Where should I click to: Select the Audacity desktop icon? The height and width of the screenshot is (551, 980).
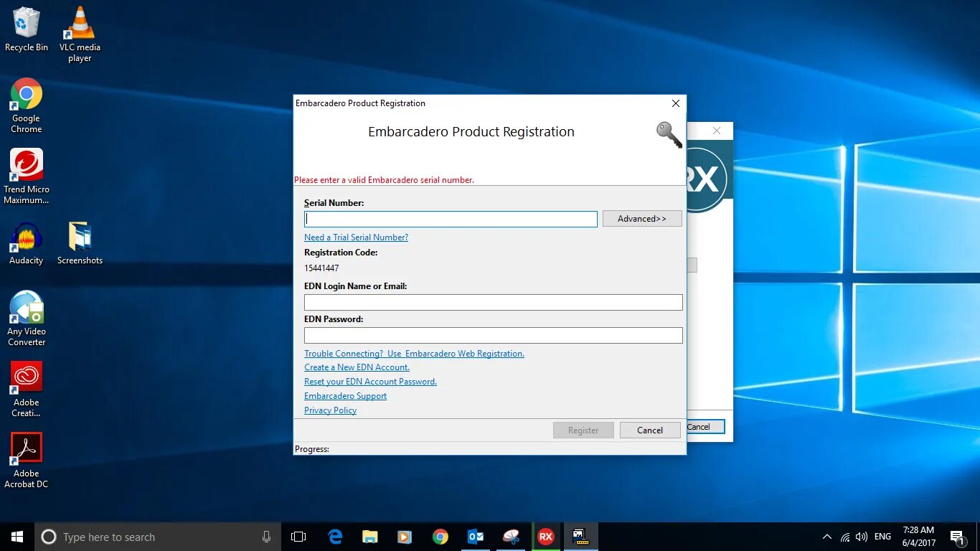point(27,244)
